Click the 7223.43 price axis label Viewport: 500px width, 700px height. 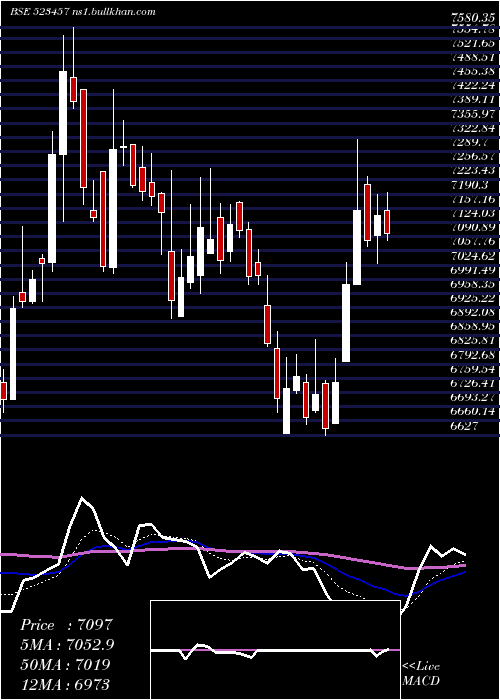(x=473, y=171)
